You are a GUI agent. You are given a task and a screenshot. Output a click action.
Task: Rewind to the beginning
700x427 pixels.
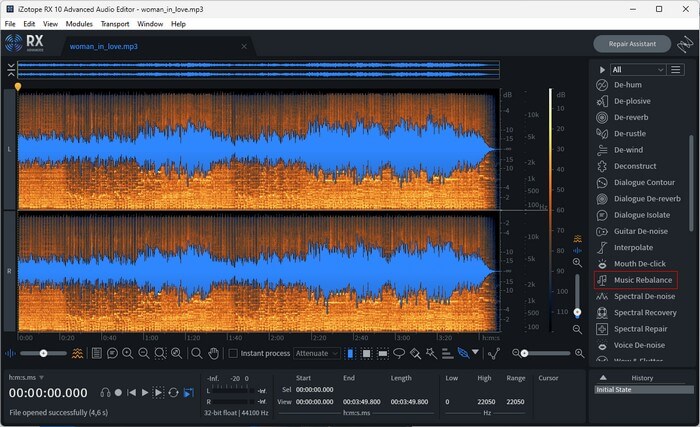(x=132, y=393)
